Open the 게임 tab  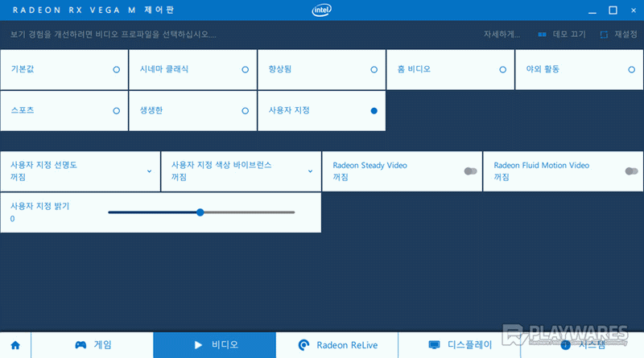tap(92, 345)
